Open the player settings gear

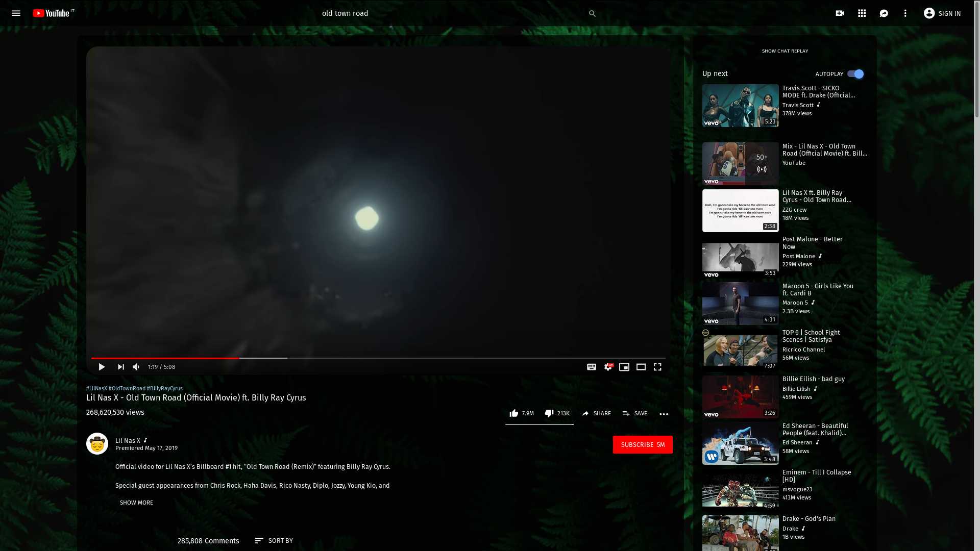[x=608, y=367]
